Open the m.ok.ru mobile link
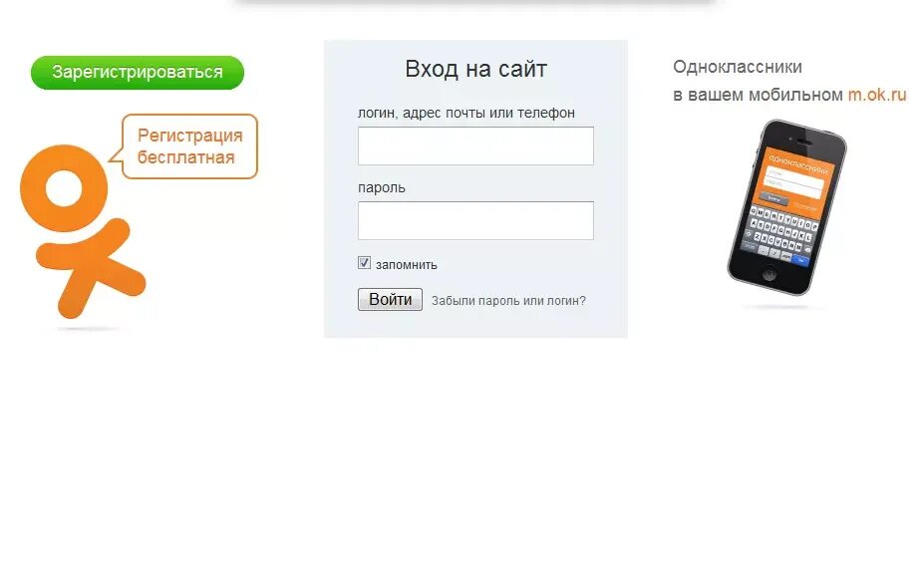 [x=877, y=95]
